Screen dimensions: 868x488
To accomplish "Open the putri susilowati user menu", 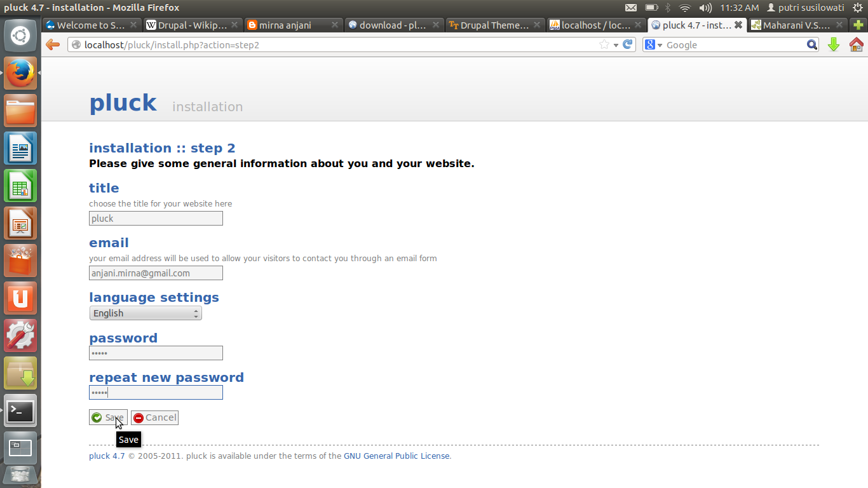I will point(805,8).
